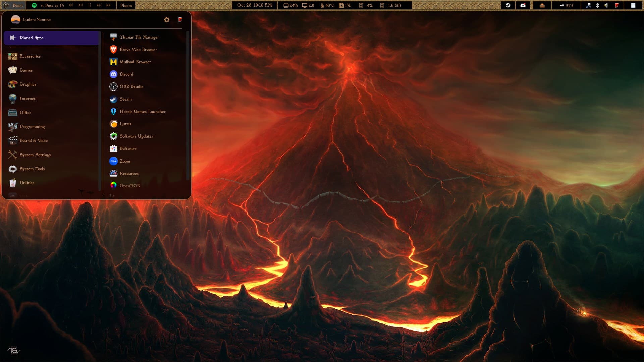This screenshot has height=362, width=644.
Task: Expand the Games category
Action: pos(26,70)
